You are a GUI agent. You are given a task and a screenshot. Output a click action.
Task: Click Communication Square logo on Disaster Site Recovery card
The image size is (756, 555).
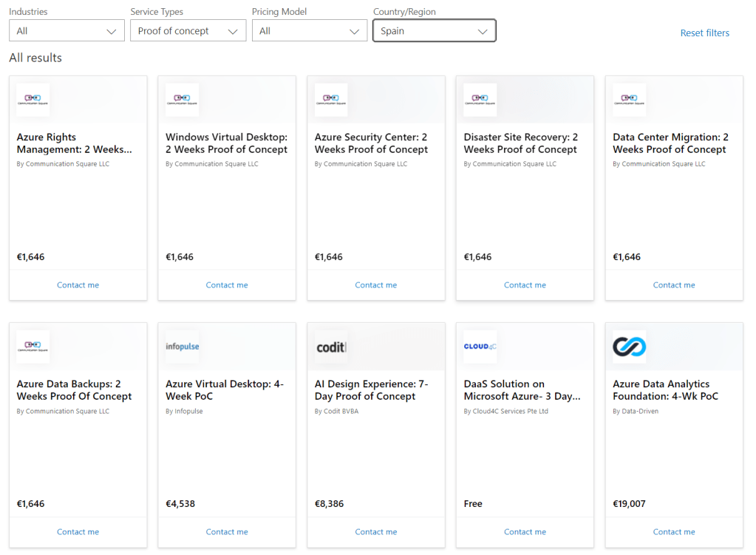tap(480, 100)
